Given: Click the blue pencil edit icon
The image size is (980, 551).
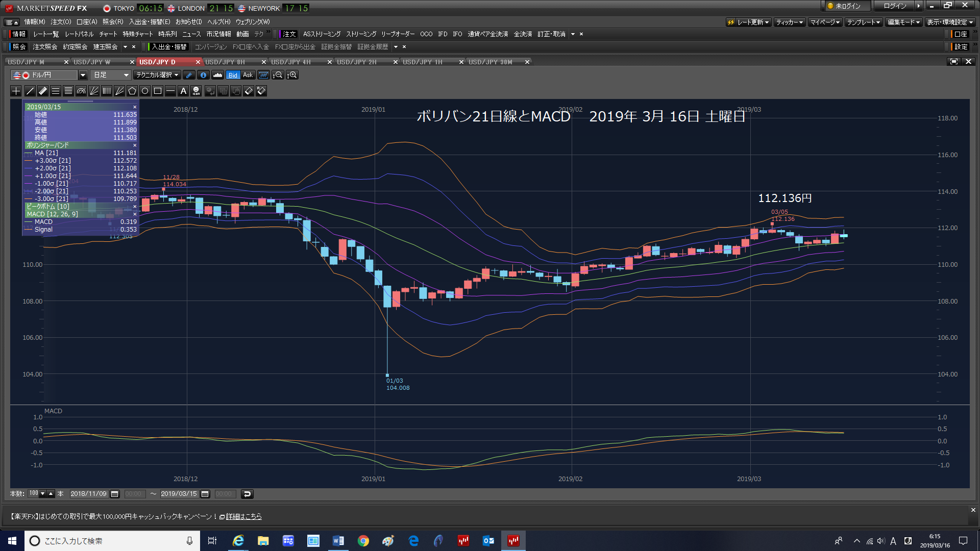Looking at the screenshot, I should tap(189, 75).
